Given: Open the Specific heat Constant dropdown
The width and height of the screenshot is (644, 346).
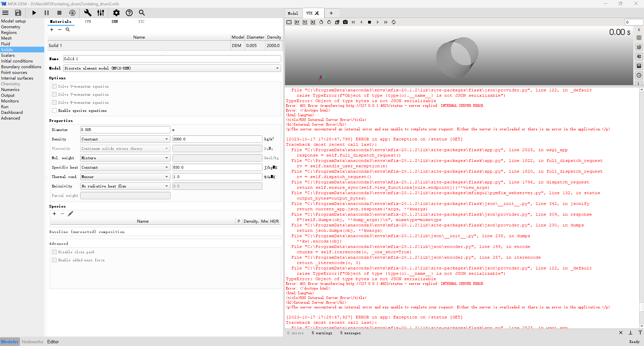Looking at the screenshot, I should (x=125, y=167).
